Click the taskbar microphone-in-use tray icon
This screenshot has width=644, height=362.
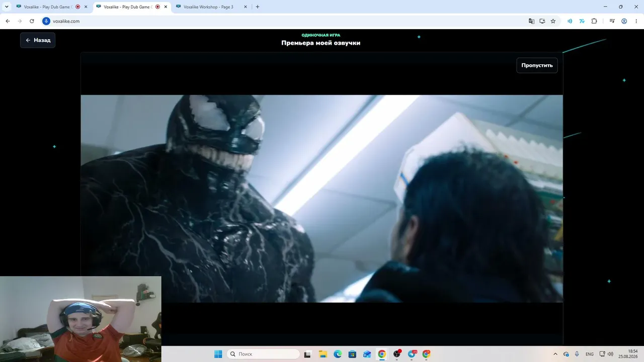coord(577,354)
